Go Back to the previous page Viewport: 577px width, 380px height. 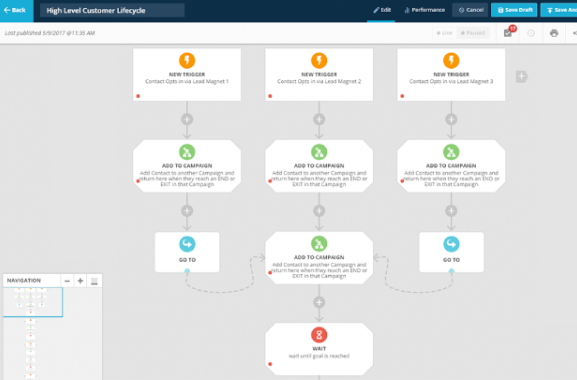click(16, 10)
